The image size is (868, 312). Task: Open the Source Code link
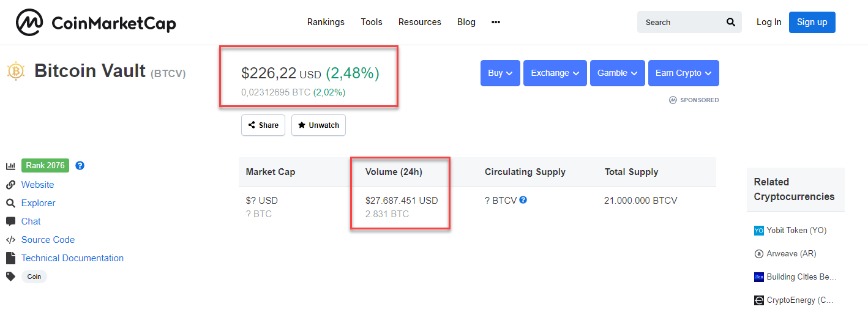(48, 240)
